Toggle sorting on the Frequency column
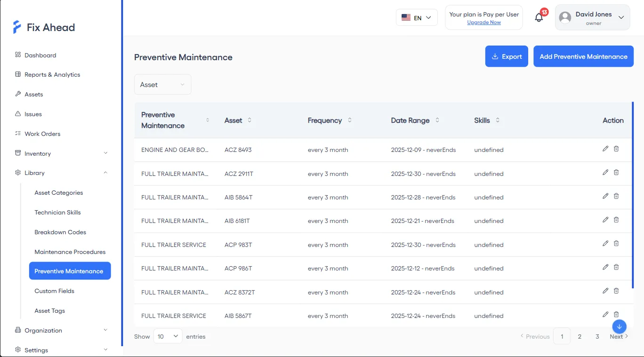This screenshot has height=357, width=644. (349, 120)
